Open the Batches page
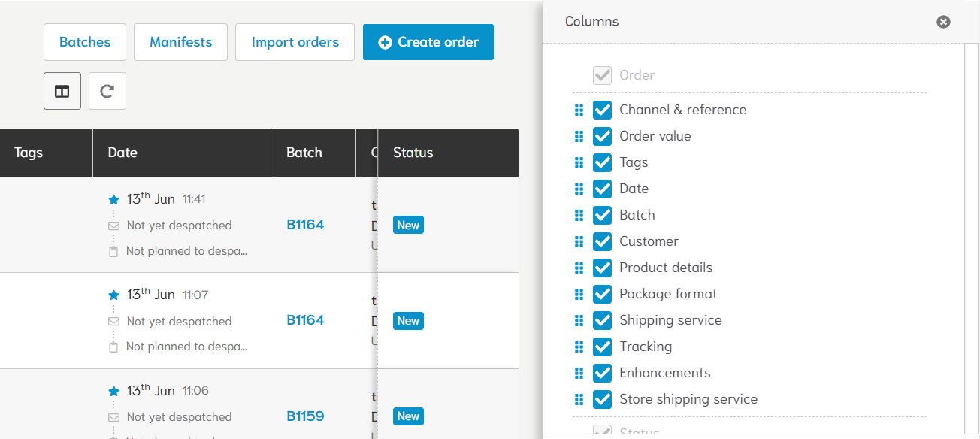This screenshot has width=980, height=439. tap(85, 42)
